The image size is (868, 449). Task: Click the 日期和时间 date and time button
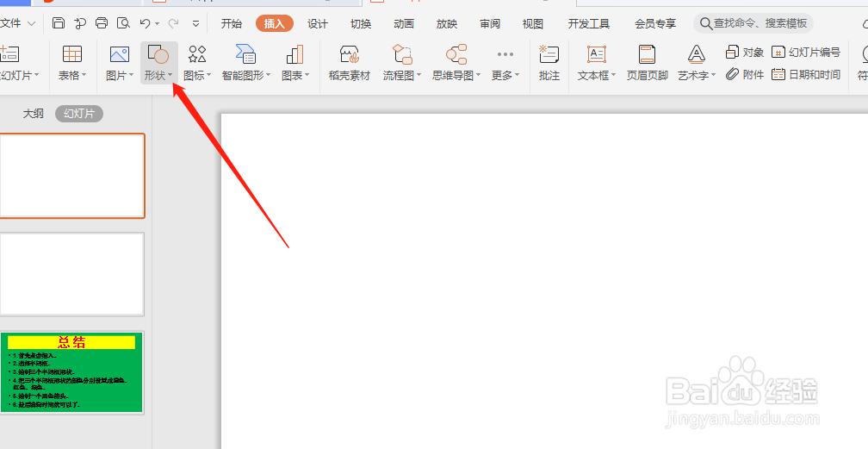coord(805,74)
